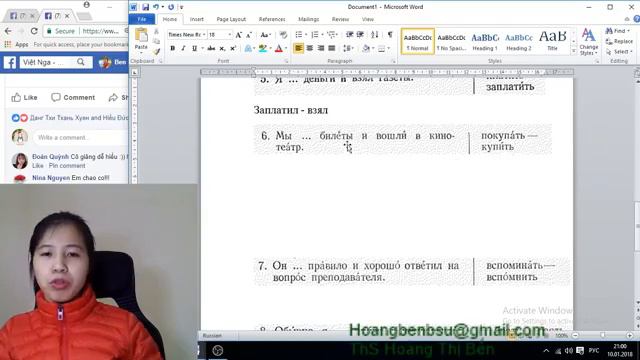Align the text to the right
This screenshot has width=640, height=360.
click(x=321, y=49)
